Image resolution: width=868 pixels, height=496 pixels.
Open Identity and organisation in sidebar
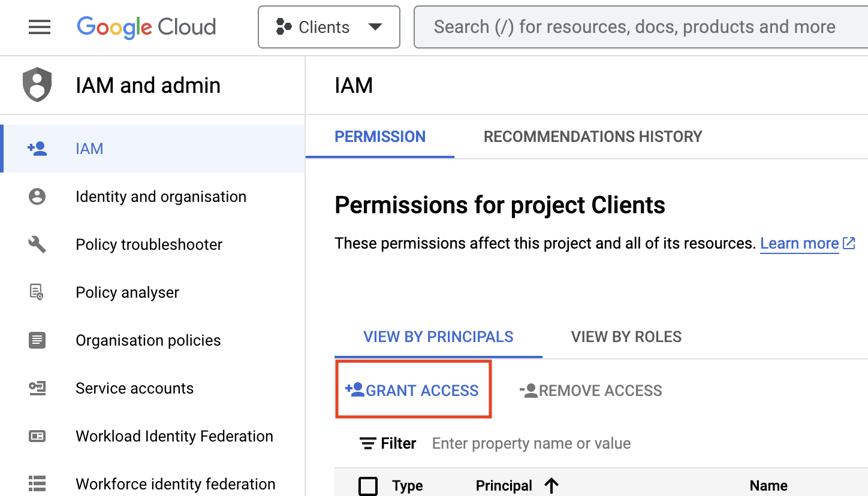152,196
